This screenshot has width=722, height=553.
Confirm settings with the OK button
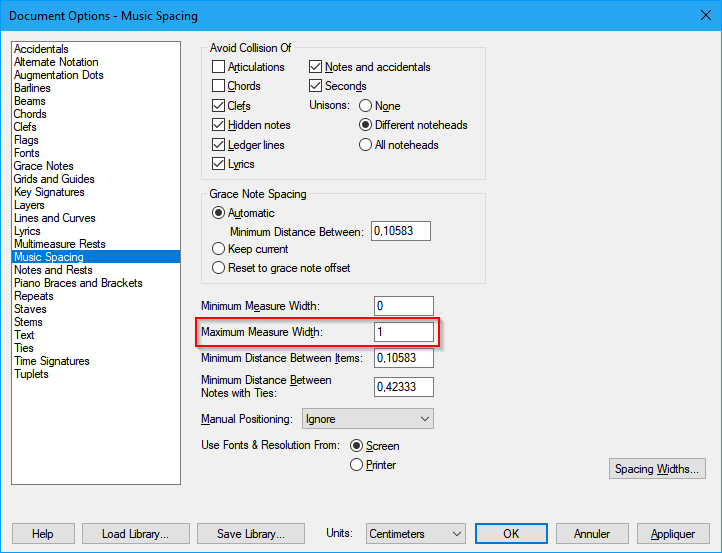(511, 534)
